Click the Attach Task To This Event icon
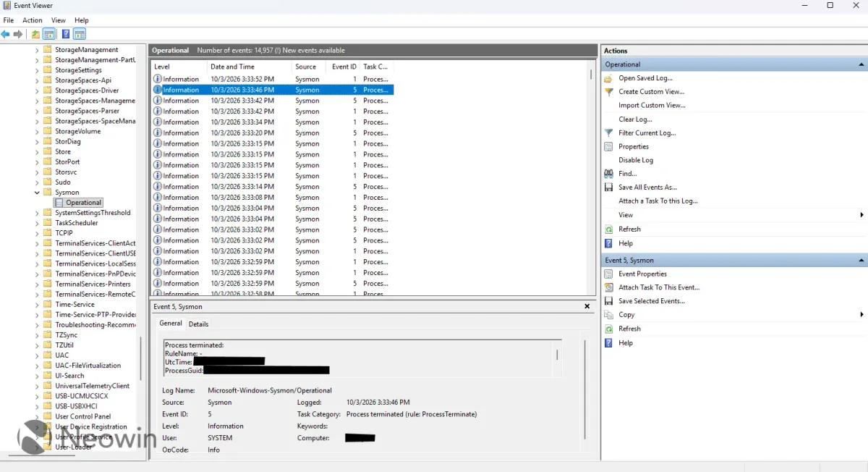868x472 pixels. pyautogui.click(x=608, y=287)
